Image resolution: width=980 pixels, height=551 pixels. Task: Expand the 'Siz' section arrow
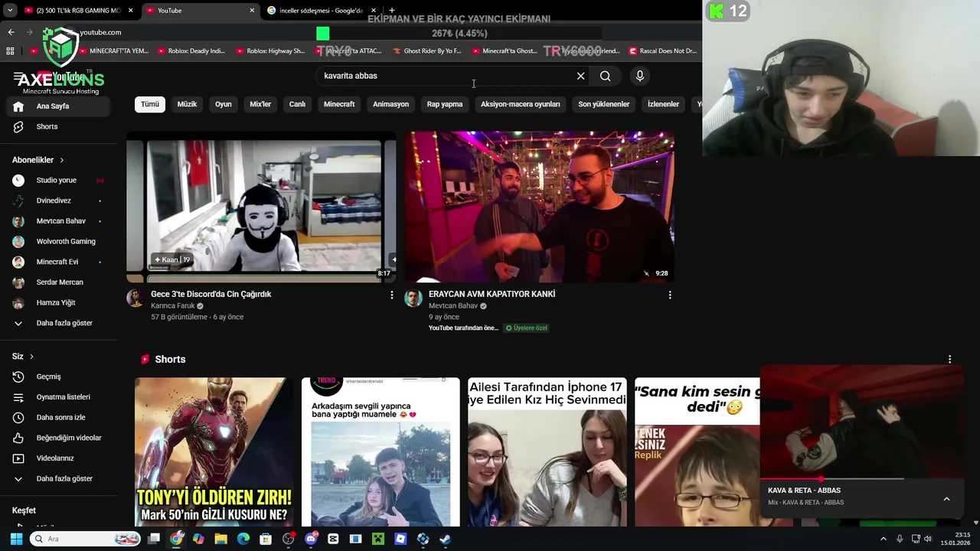(31, 357)
